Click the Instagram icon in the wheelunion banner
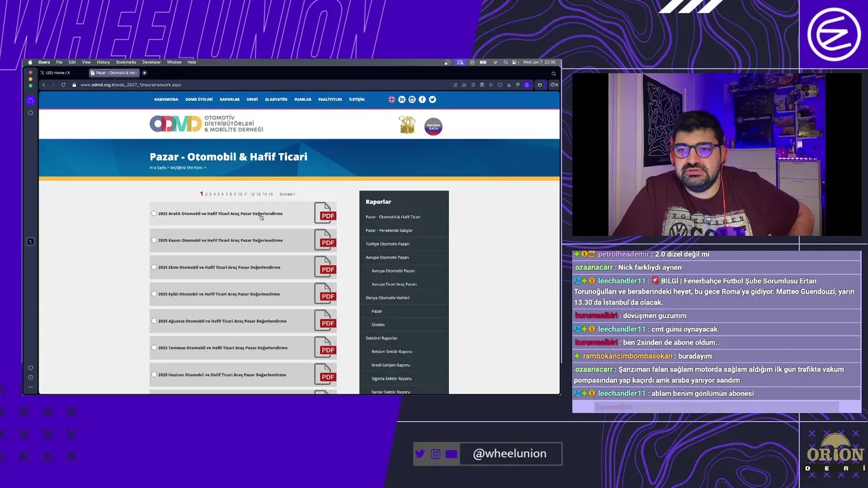 point(435,454)
